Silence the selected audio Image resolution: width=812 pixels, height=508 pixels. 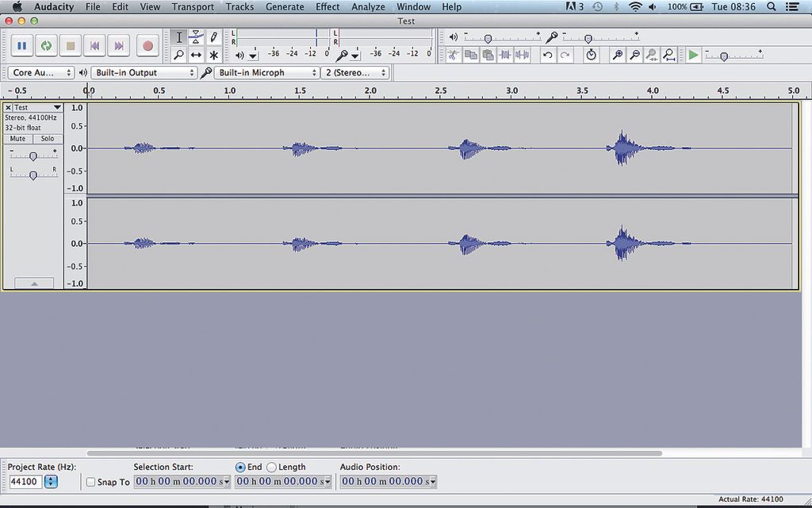[x=523, y=55]
